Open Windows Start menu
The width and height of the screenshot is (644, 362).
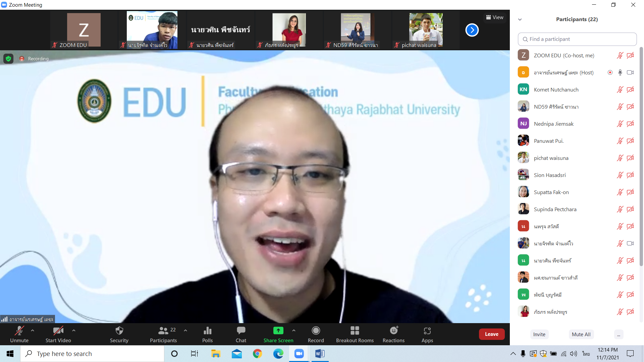[10, 354]
